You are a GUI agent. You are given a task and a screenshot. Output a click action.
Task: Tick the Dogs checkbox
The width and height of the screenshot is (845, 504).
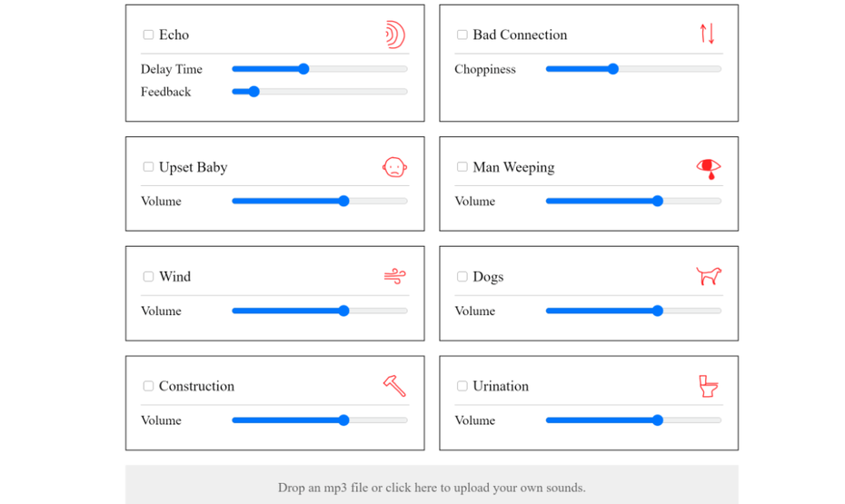(462, 276)
